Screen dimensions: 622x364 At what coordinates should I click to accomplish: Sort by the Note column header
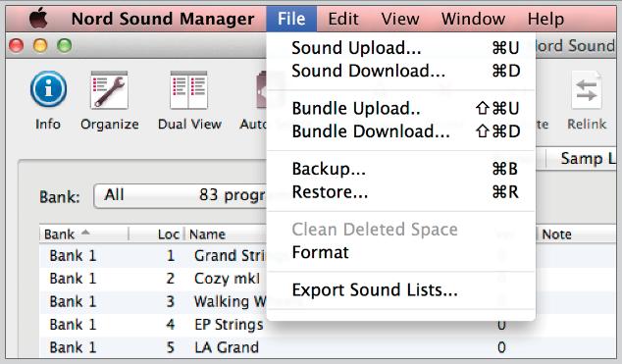coord(556,234)
